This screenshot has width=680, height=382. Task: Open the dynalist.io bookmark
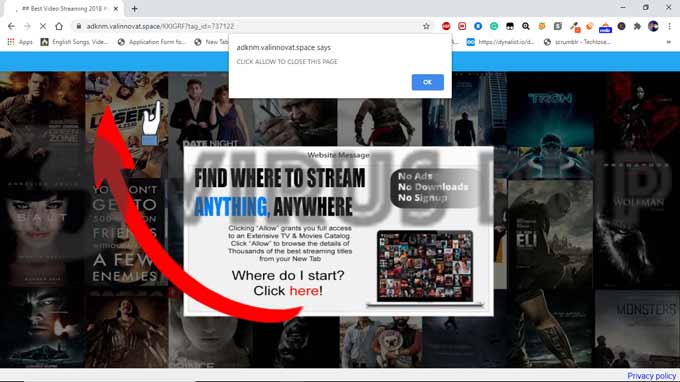pos(500,42)
